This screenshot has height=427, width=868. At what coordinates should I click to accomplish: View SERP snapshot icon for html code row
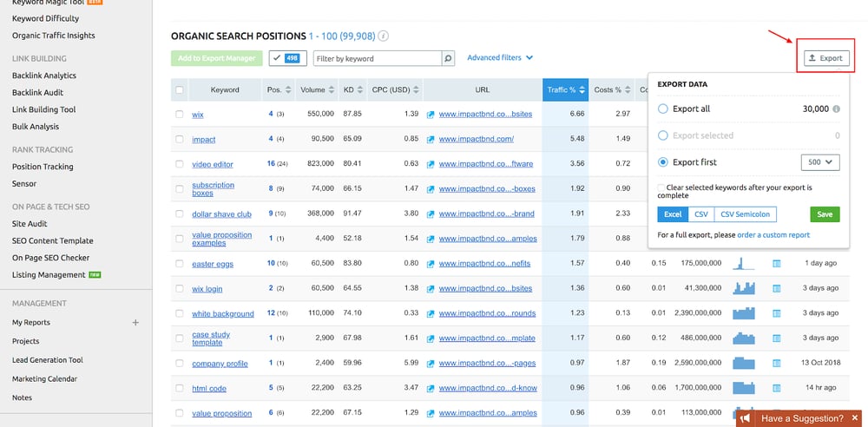pos(777,388)
